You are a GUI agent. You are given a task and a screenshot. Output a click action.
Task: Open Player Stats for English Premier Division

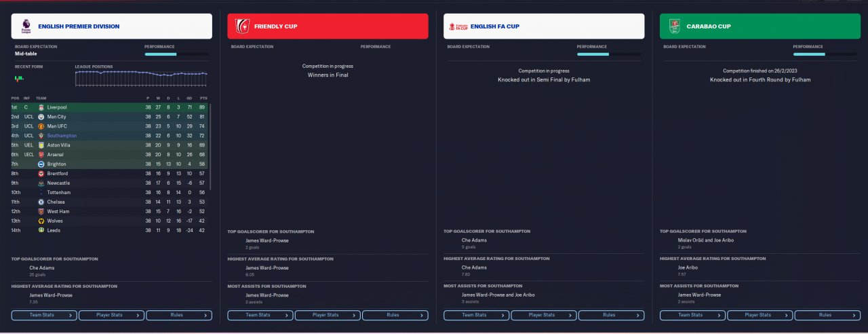(111, 315)
